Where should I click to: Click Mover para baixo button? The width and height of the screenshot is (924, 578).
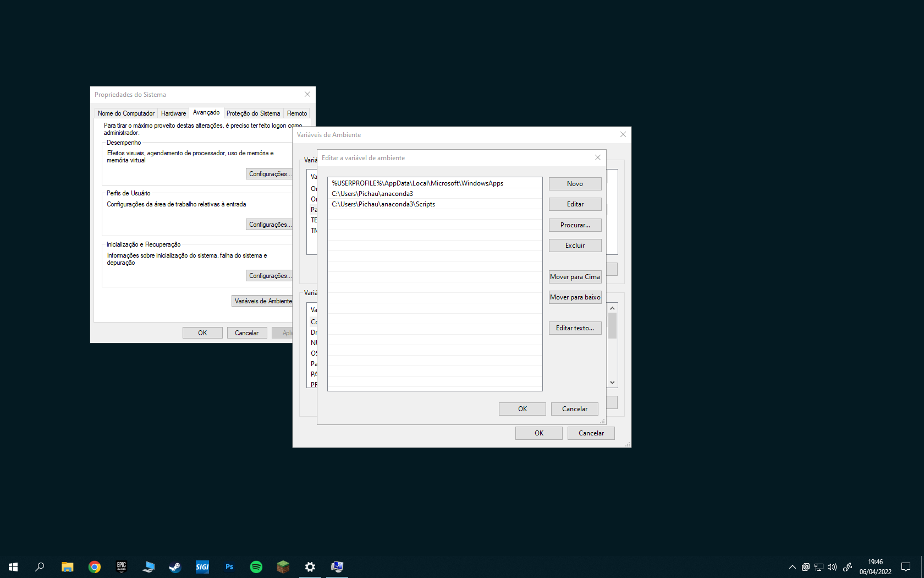575,297
